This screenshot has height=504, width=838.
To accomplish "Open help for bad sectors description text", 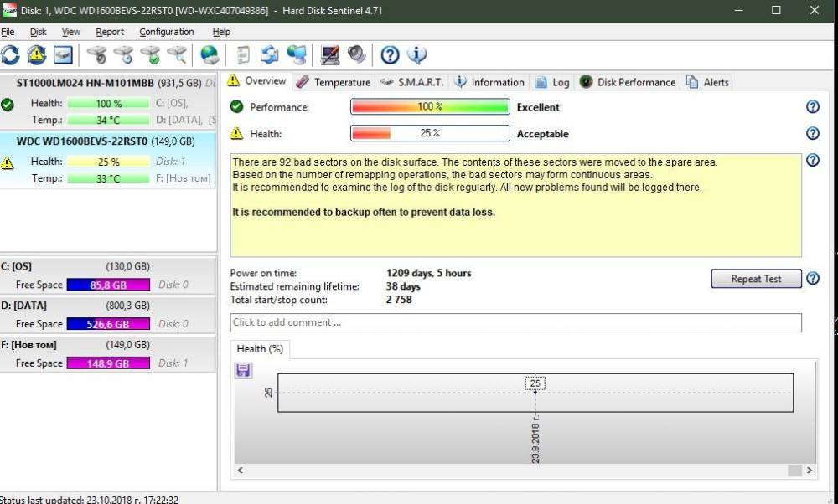I will tap(812, 160).
